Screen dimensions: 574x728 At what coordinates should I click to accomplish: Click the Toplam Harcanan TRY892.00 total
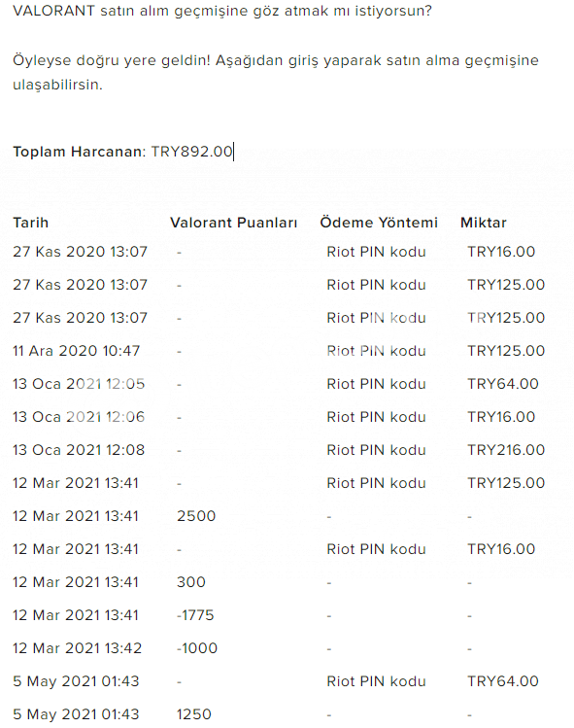(x=123, y=152)
